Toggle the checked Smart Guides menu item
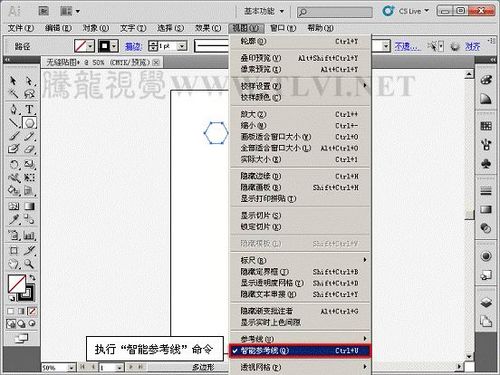This screenshot has height=375, width=500. (x=300, y=351)
